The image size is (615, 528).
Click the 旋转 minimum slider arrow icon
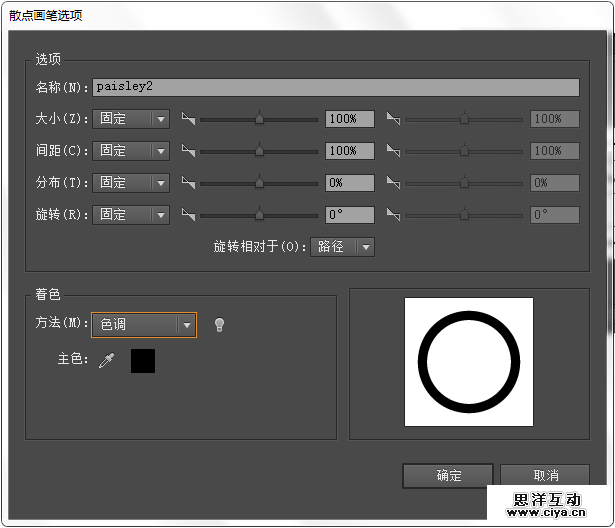click(x=188, y=215)
